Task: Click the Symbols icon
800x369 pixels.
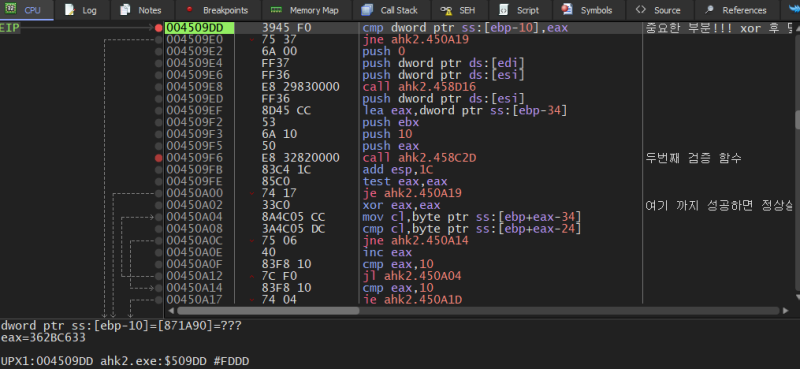Action: click(x=566, y=9)
